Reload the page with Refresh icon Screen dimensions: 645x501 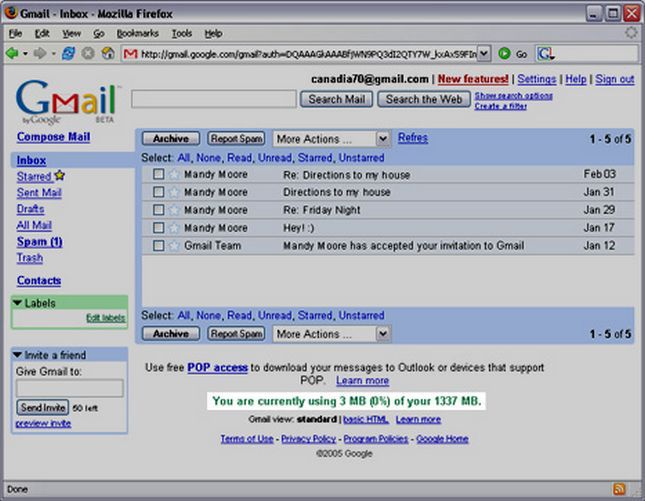click(68, 53)
